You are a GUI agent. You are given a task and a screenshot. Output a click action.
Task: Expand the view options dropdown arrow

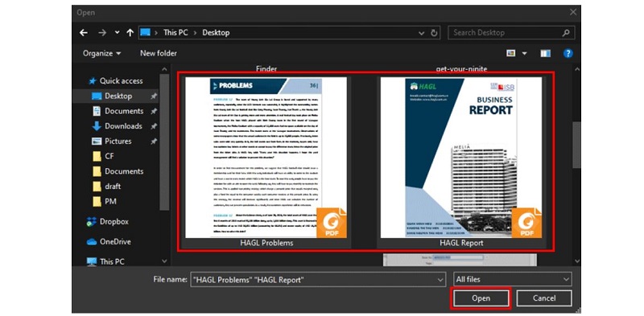[x=524, y=53]
